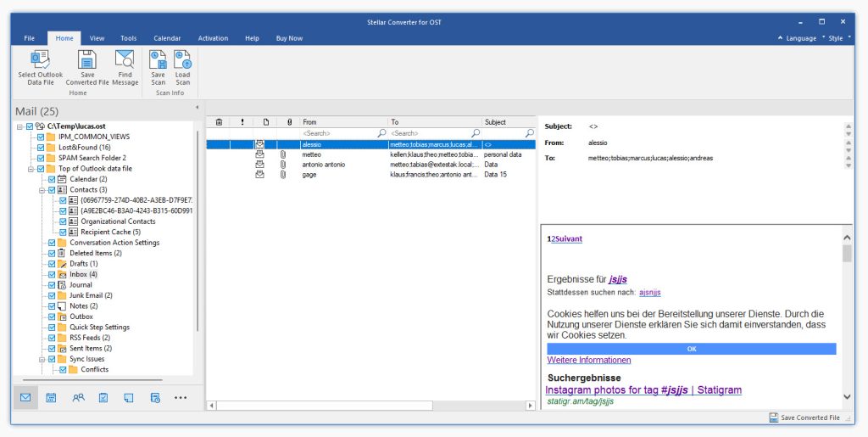868x437 pixels.
Task: Select the Organizational Contacts folder
Action: (118, 221)
